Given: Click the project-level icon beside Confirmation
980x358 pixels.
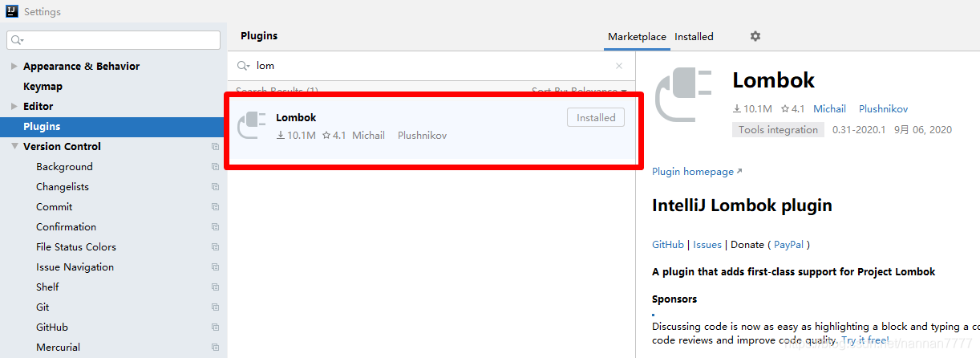Looking at the screenshot, I should (x=215, y=227).
